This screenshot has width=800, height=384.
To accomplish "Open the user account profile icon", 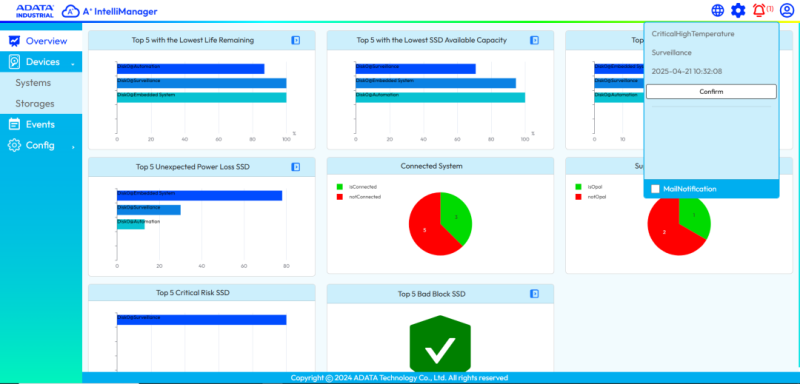I will 786,10.
